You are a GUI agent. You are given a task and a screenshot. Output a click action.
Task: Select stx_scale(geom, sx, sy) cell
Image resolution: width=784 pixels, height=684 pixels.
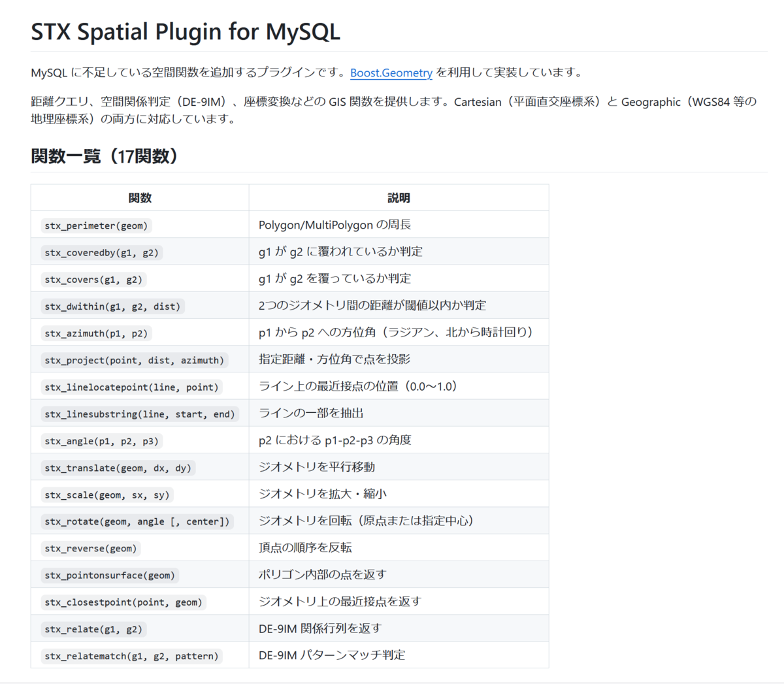point(107,495)
